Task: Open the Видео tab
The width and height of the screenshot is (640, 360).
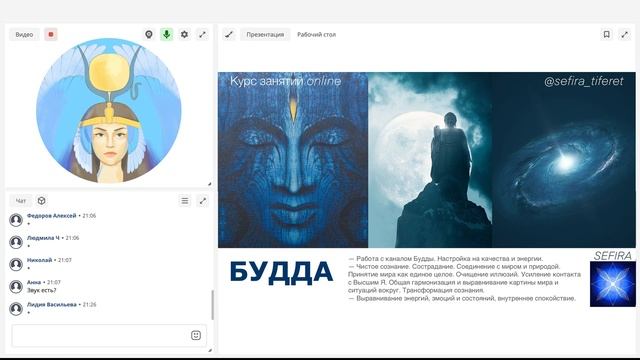Action: click(24, 34)
